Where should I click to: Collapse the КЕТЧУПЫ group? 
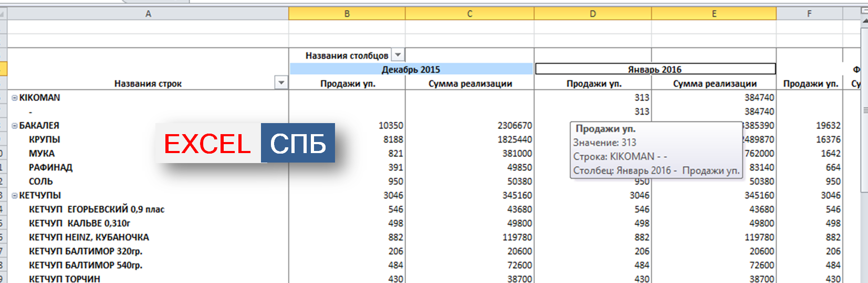15,196
